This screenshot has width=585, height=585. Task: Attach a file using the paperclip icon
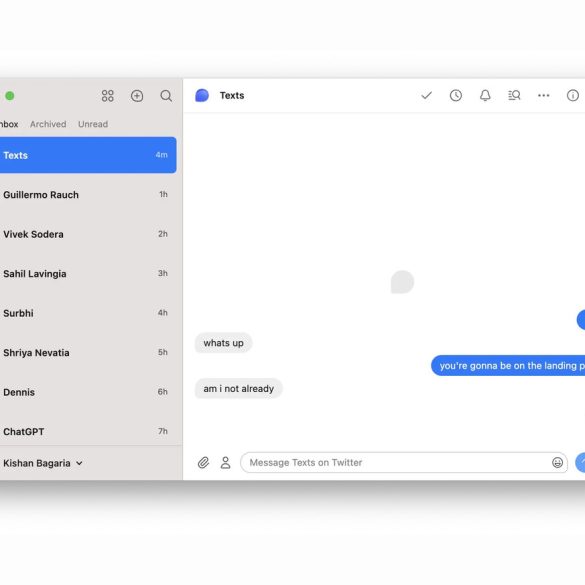[203, 463]
